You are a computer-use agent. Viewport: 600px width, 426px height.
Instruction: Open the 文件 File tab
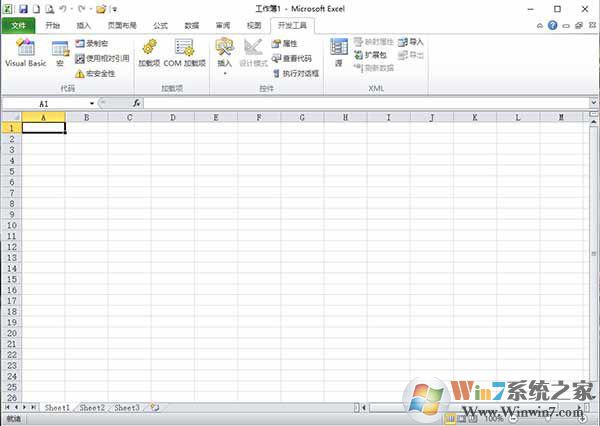coord(18,26)
